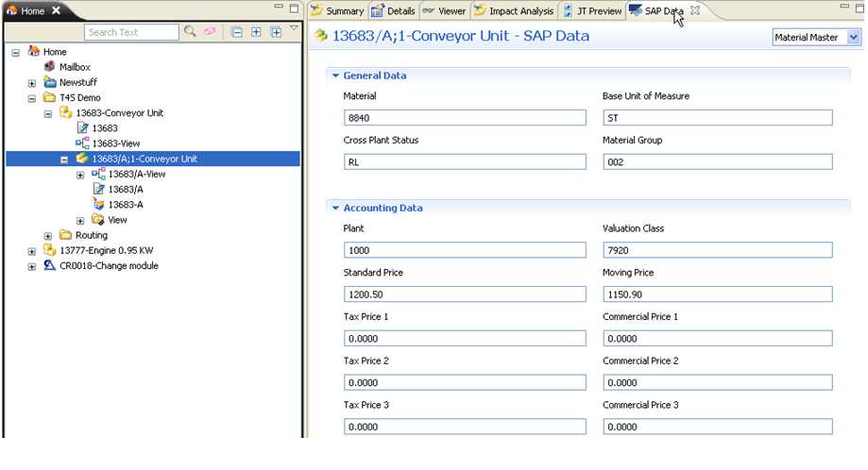
Task: Open the Impact Analysis tab
Action: 514,10
